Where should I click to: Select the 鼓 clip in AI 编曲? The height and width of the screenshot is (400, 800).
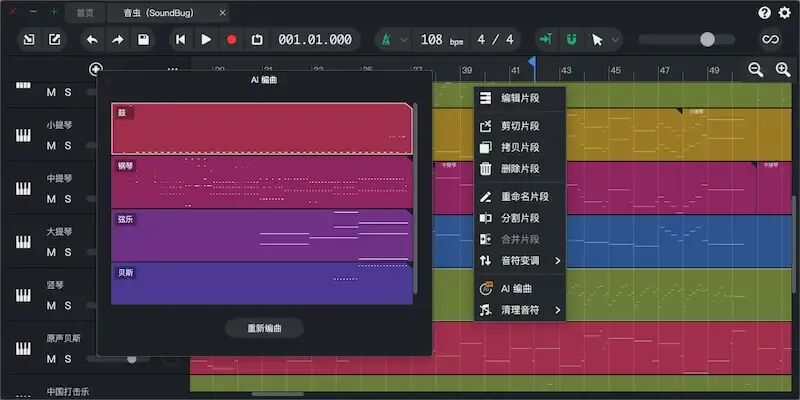click(262, 129)
